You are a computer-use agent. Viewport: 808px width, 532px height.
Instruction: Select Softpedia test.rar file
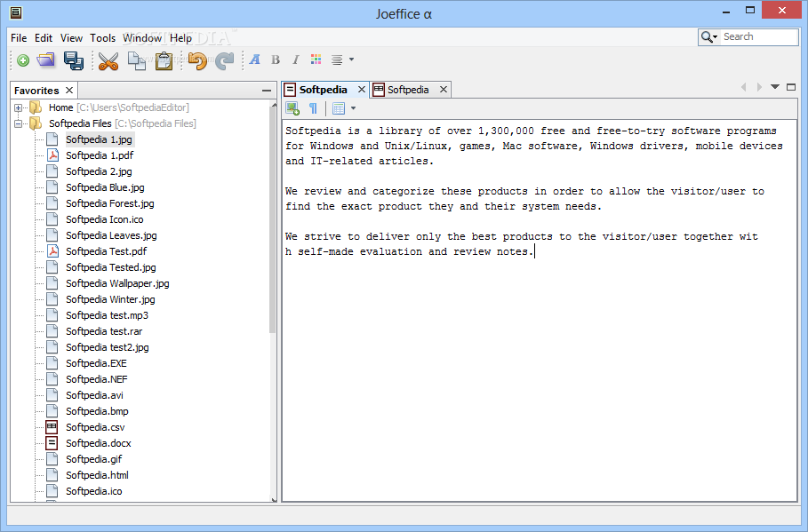[x=104, y=331]
